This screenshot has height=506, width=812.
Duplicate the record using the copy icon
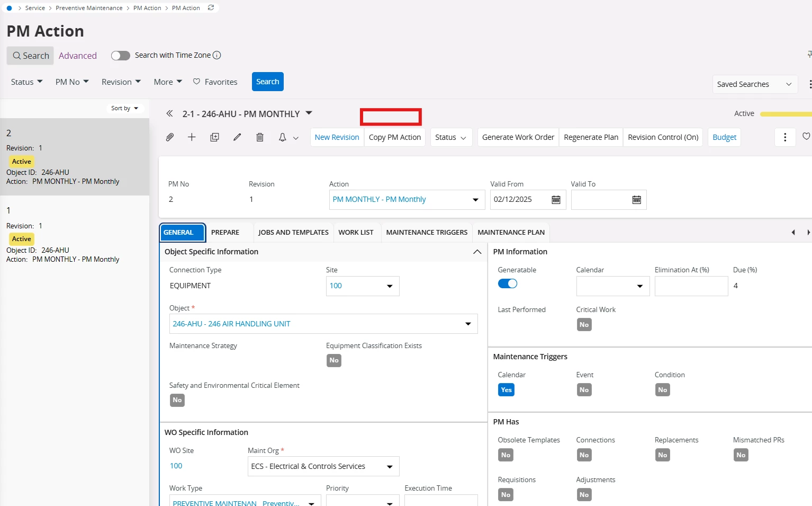coord(214,137)
